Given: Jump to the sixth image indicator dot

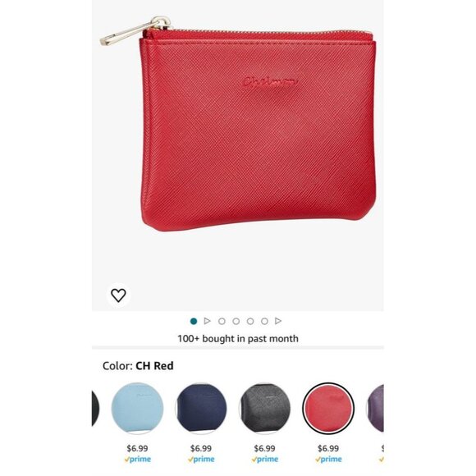Looking at the screenshot, I should [x=265, y=321].
